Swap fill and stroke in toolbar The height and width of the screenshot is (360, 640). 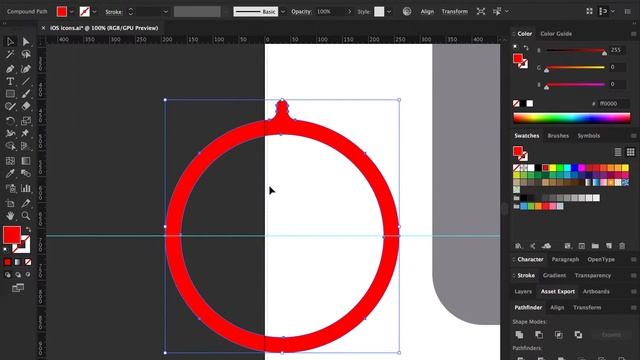click(28, 230)
